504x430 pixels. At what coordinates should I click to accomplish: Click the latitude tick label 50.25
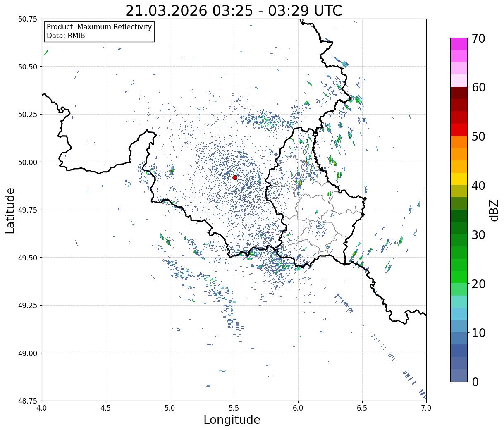pyautogui.click(x=28, y=115)
